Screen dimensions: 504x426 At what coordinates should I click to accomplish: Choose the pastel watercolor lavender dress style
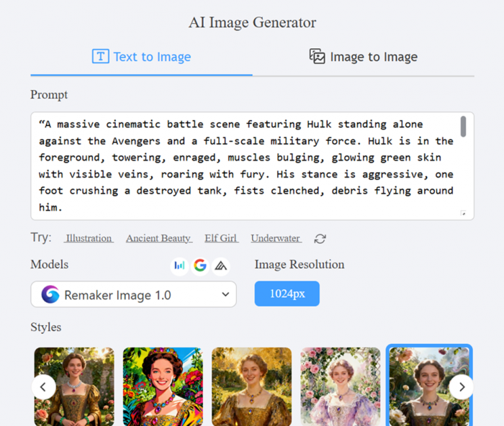tap(340, 386)
